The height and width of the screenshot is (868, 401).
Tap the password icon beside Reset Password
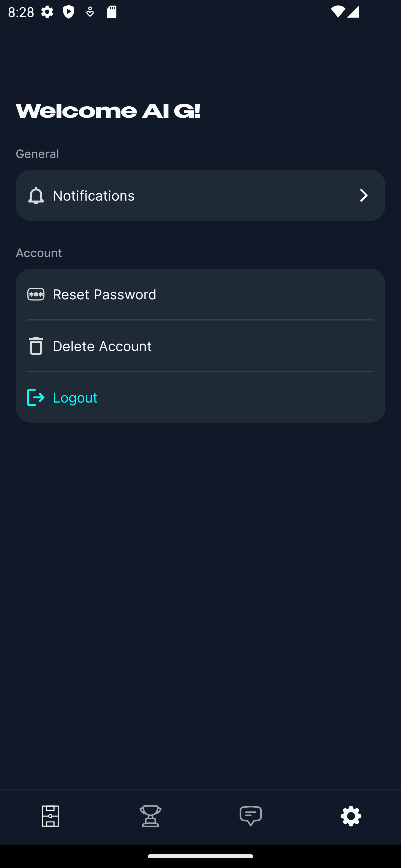(36, 295)
